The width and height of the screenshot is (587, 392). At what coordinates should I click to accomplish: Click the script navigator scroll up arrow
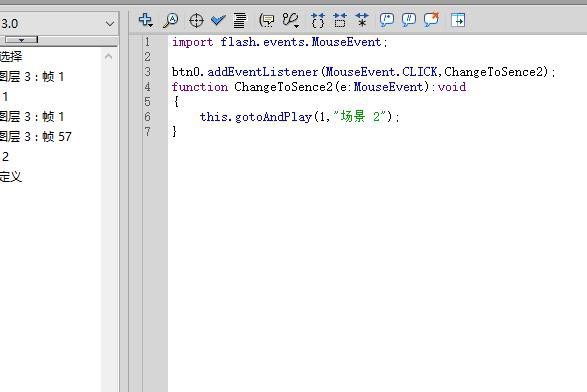point(109,57)
